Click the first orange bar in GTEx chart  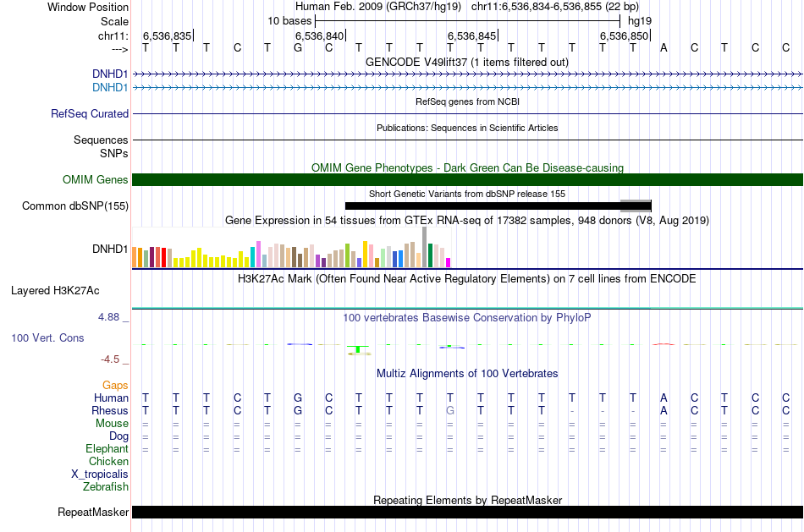(135, 257)
